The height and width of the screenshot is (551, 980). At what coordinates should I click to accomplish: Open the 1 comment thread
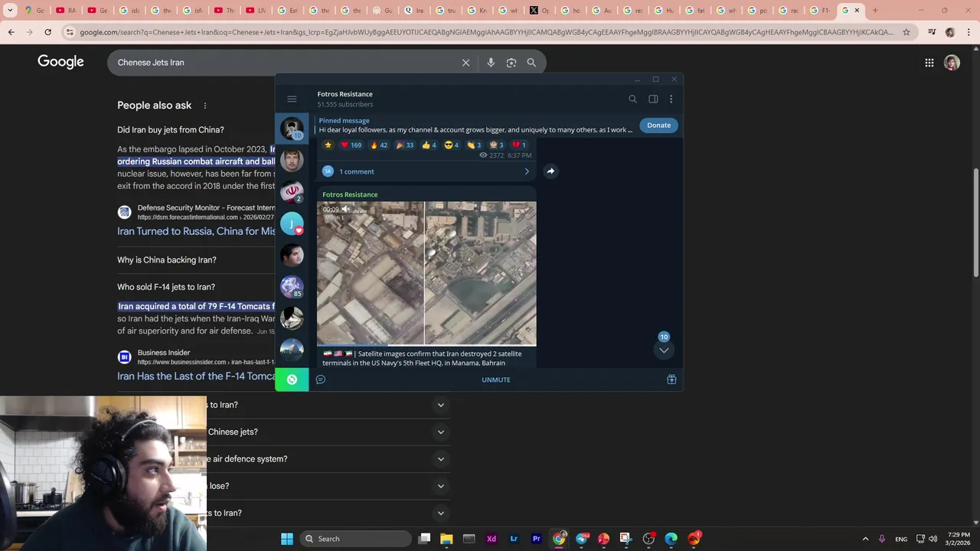[426, 171]
